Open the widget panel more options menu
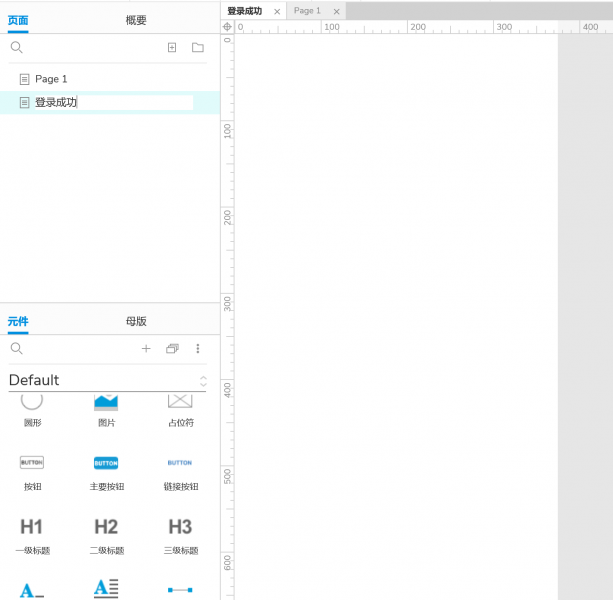The width and height of the screenshot is (613, 600). (198, 348)
